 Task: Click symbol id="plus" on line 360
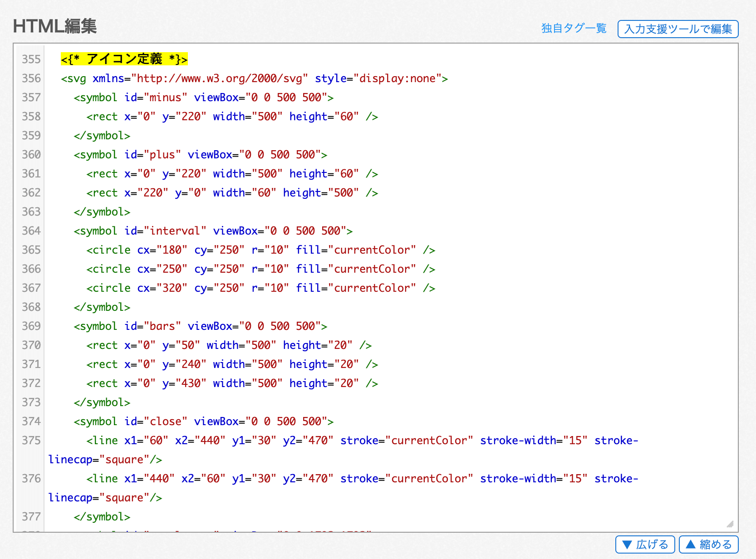point(201,155)
